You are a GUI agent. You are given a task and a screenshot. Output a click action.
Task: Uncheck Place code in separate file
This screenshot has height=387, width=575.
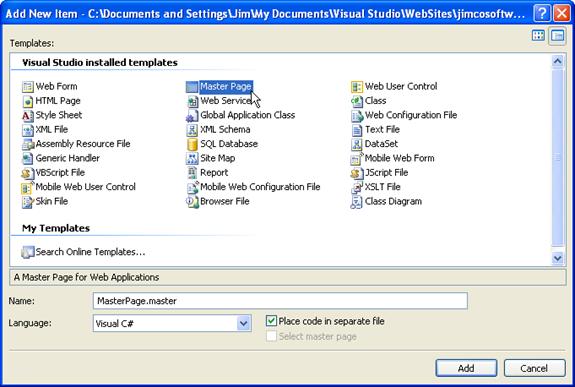(271, 321)
